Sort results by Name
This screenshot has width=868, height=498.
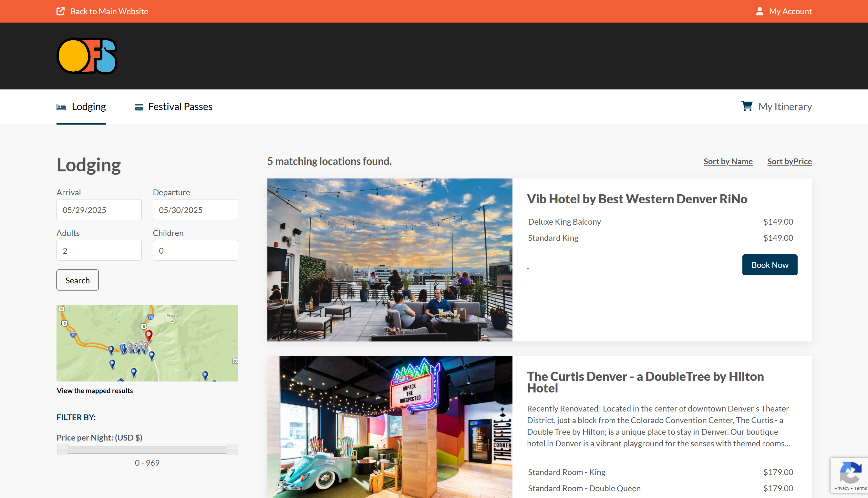coord(728,161)
